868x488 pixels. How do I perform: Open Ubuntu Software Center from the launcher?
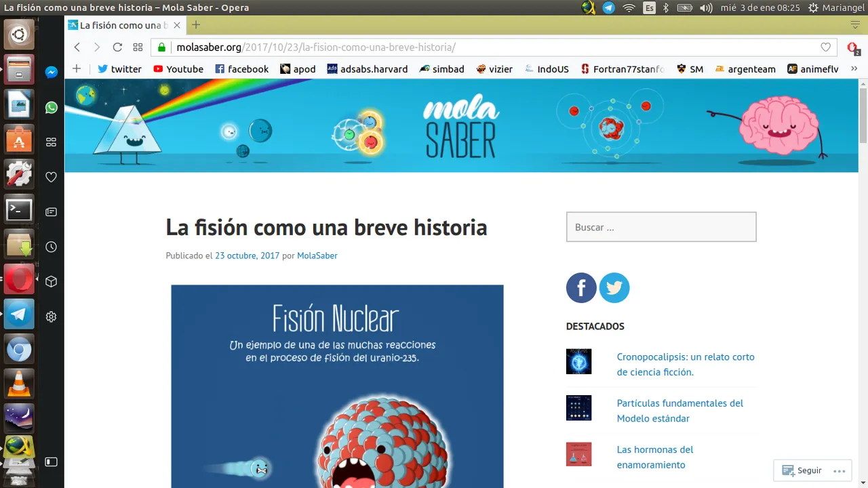pos(19,139)
